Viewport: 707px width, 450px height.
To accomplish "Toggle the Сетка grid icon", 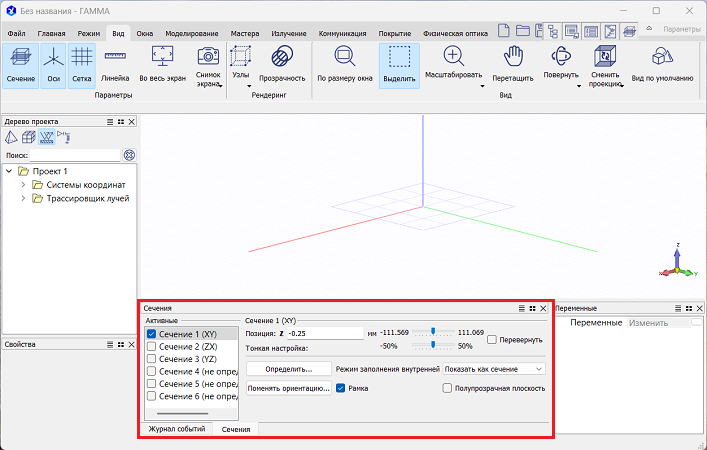I will (81, 65).
